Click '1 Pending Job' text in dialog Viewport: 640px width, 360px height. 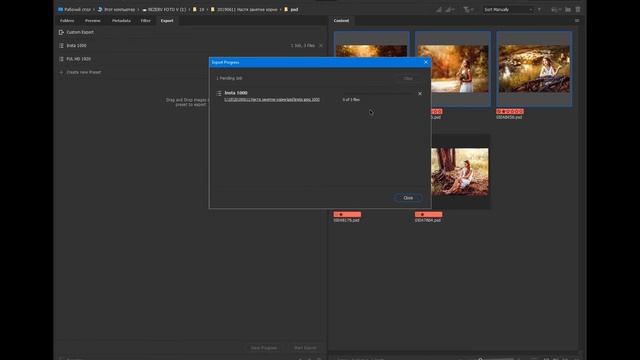pos(229,78)
